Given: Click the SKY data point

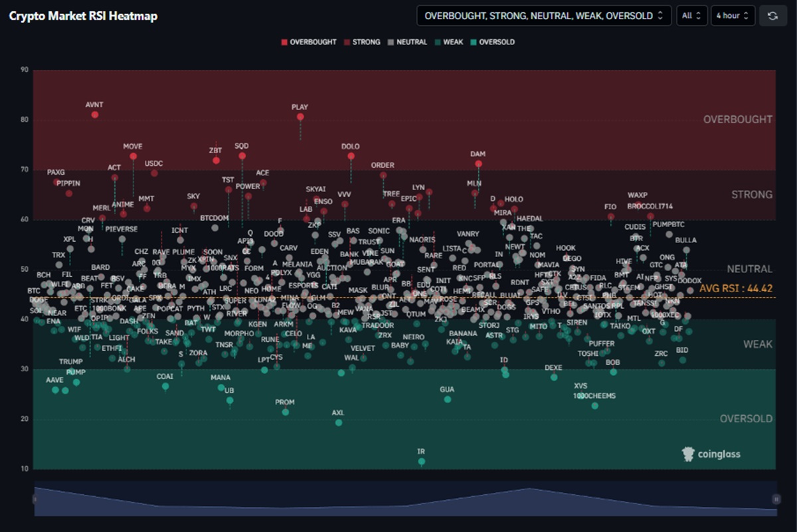Looking at the screenshot, I should click(193, 206).
